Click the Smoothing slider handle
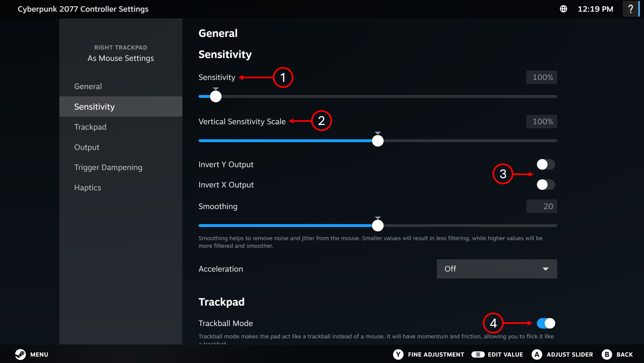Viewport: 644px width, 363px height. pyautogui.click(x=378, y=225)
